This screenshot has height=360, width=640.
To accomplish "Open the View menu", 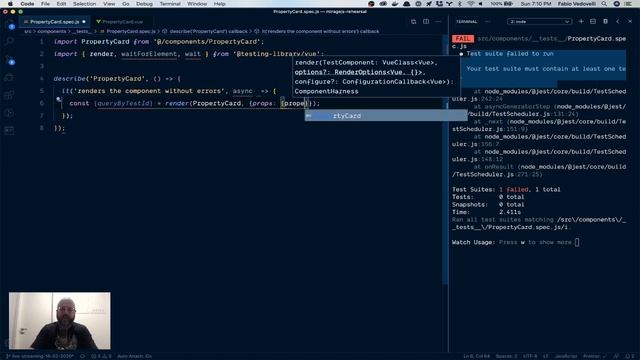I will (109, 4).
